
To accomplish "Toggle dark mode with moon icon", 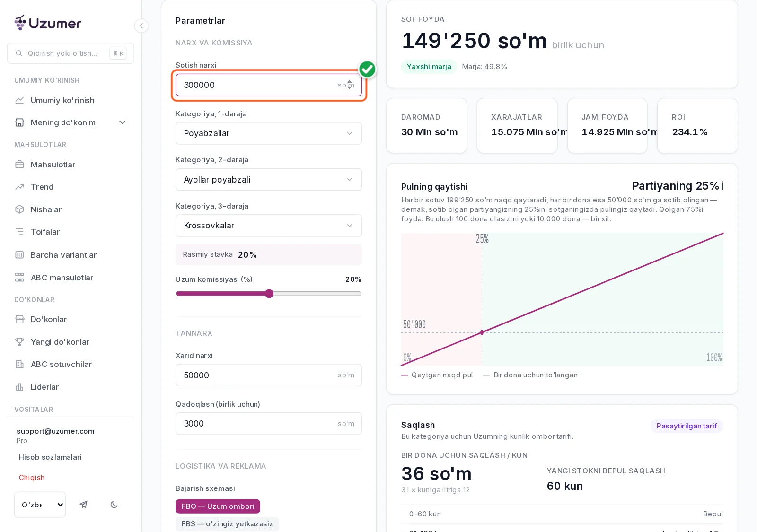I will (114, 505).
